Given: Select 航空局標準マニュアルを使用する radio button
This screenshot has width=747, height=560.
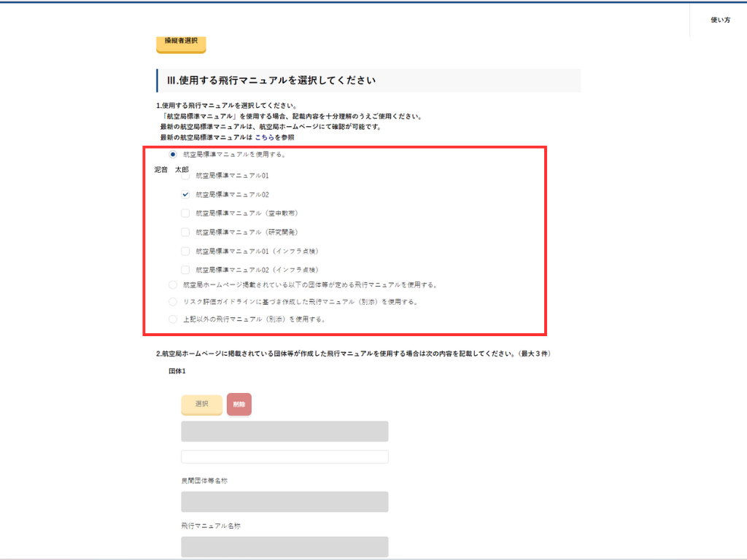Looking at the screenshot, I should pos(173,155).
